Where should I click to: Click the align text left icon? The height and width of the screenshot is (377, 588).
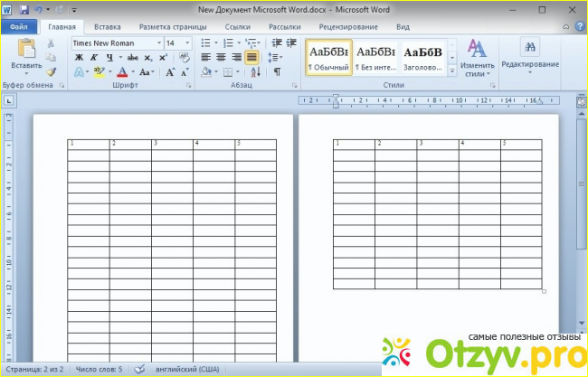click(x=205, y=57)
